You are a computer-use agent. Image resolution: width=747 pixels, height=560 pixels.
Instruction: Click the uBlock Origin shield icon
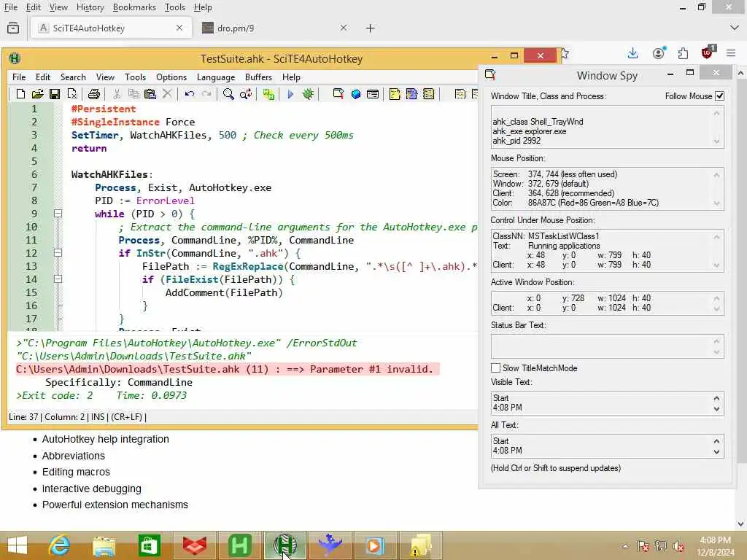(x=708, y=52)
